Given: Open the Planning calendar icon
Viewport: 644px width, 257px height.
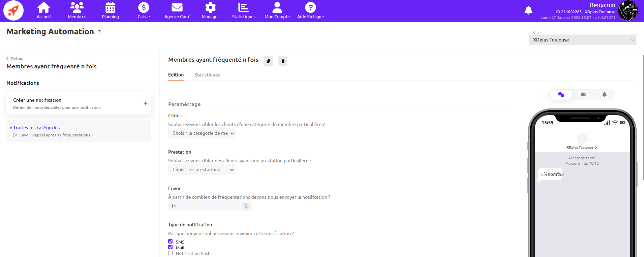Looking at the screenshot, I should tap(110, 8).
